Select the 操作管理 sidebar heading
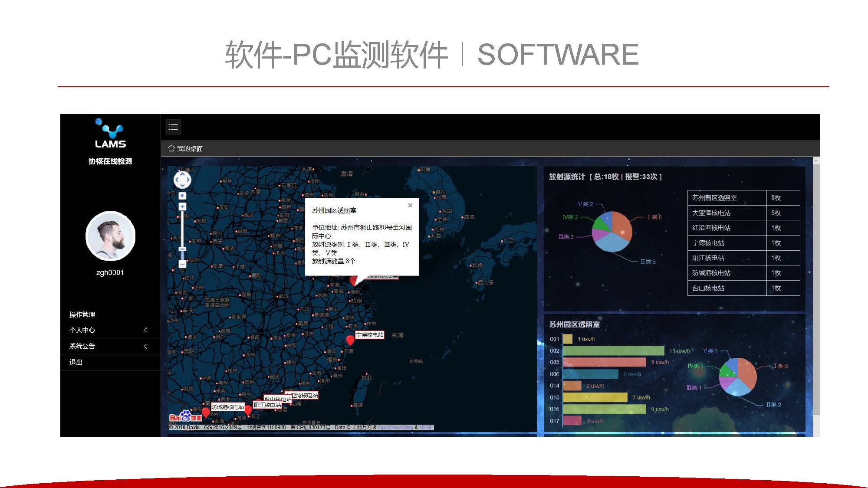Image resolution: width=868 pixels, height=488 pixels. click(x=82, y=314)
